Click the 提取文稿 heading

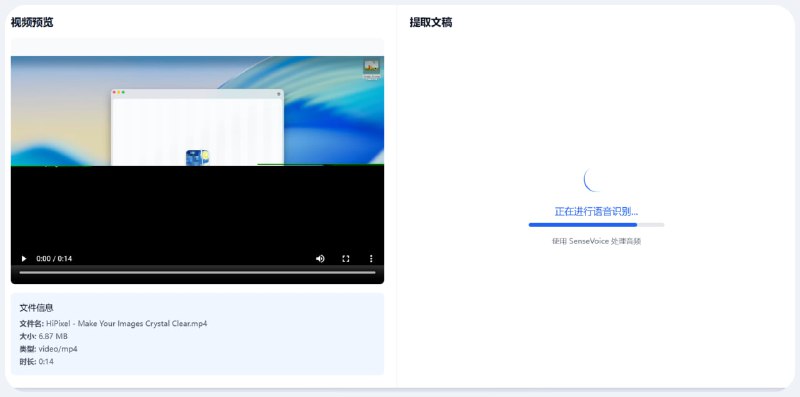pyautogui.click(x=431, y=22)
